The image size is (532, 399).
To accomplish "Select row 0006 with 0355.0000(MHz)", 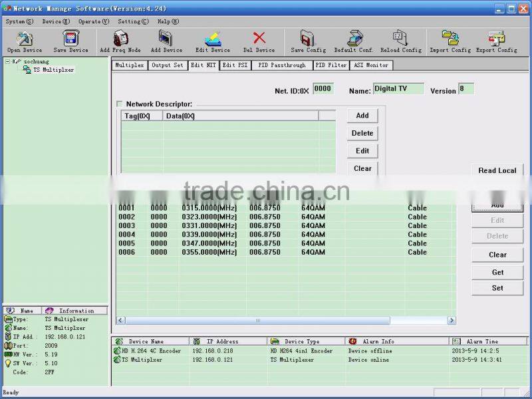I will (x=286, y=252).
